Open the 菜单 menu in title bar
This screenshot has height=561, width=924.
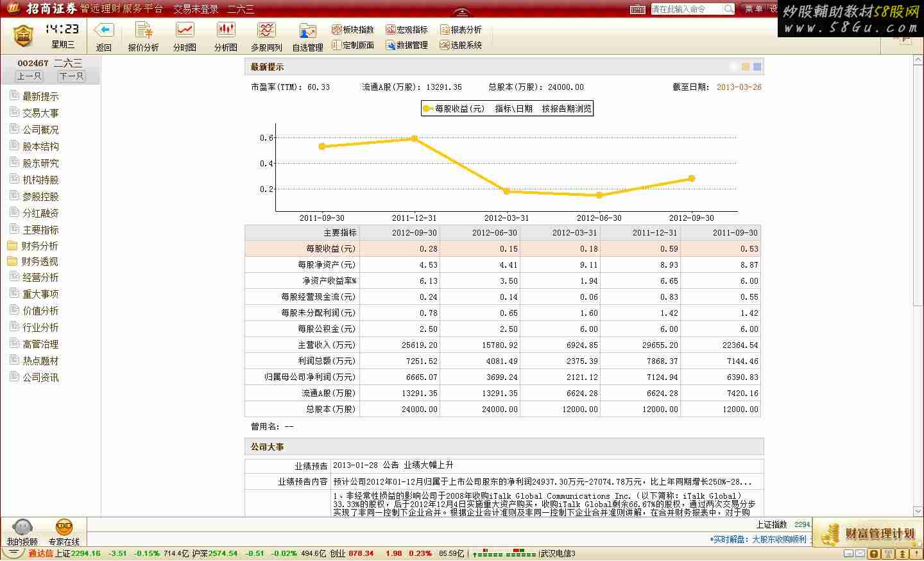[754, 9]
